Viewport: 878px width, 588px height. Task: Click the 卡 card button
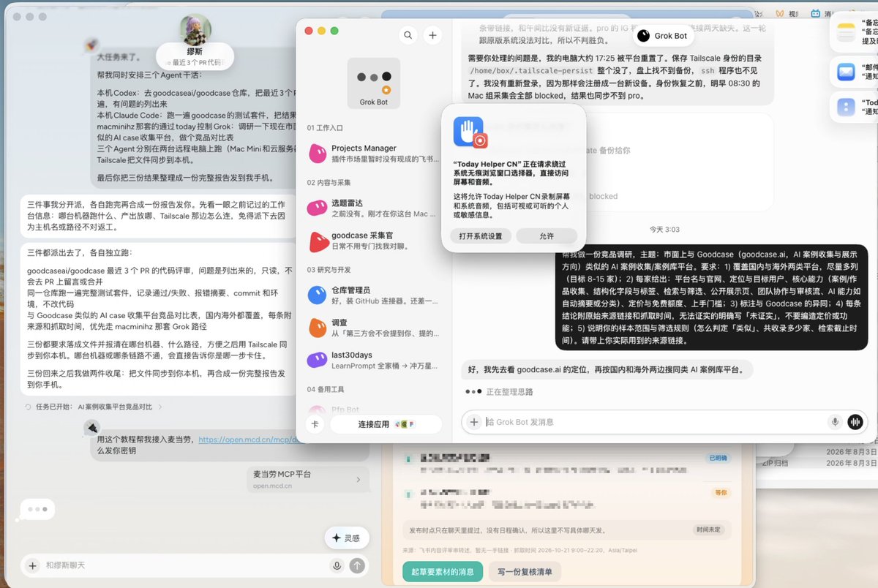[x=315, y=424]
